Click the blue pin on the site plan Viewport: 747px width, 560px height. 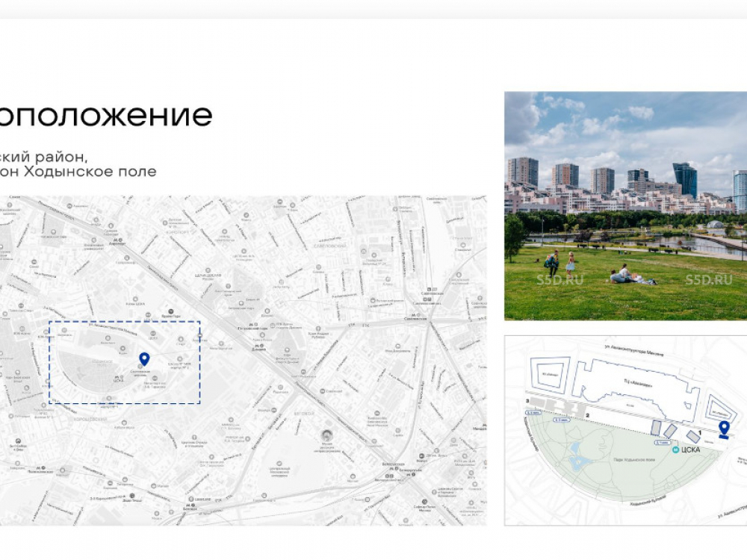[723, 428]
